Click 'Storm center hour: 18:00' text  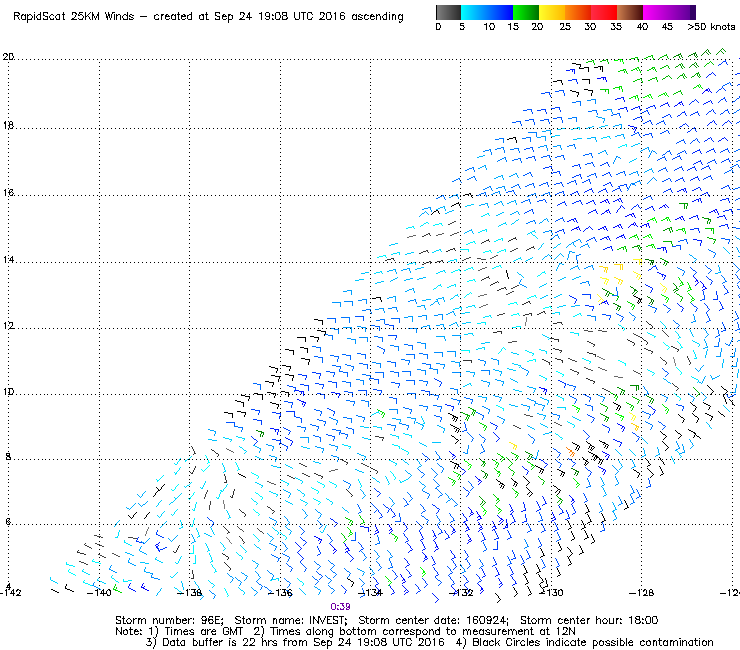pos(589,620)
